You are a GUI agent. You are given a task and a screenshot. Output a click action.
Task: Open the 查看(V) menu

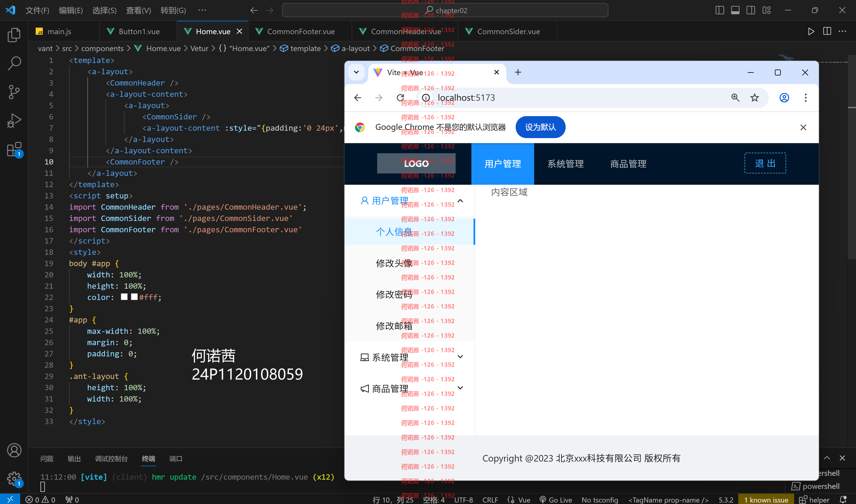pos(138,10)
